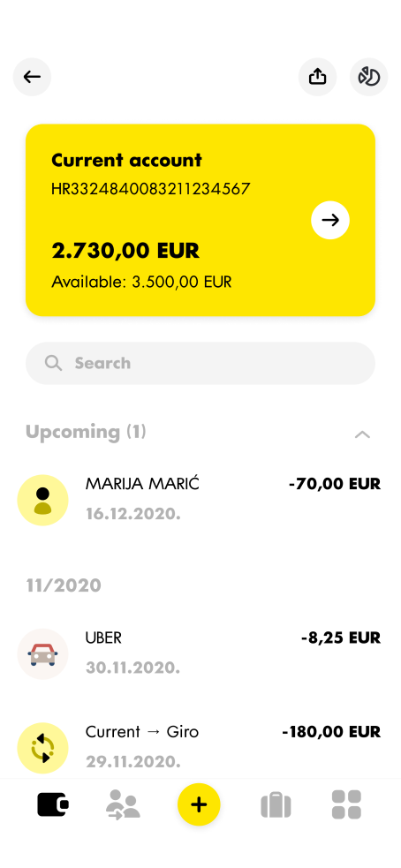This screenshot has width=401, height=868.
Task: Open the grid menu tab
Action: pyautogui.click(x=346, y=804)
